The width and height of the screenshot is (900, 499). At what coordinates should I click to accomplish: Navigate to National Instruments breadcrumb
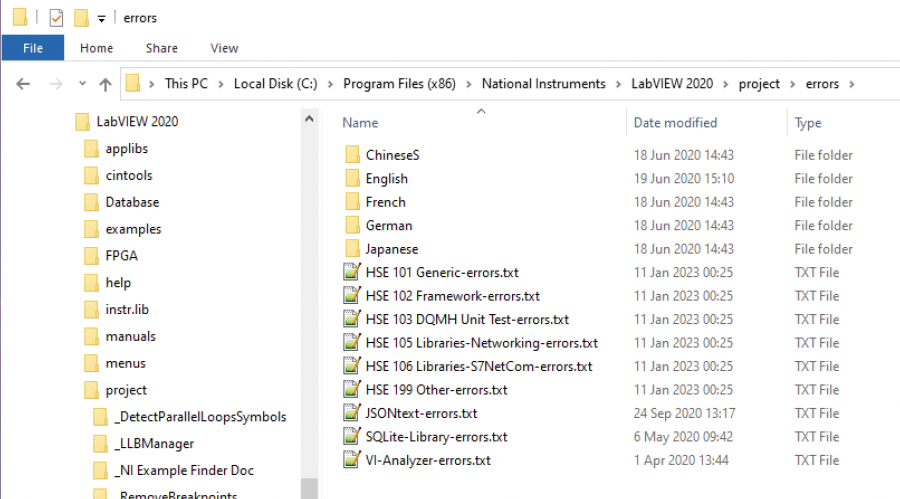point(544,84)
